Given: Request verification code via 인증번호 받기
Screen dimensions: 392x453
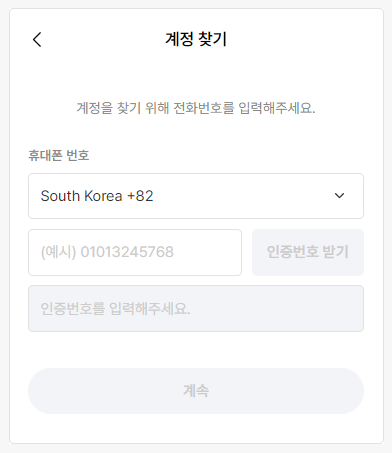Looking at the screenshot, I should coord(308,252).
